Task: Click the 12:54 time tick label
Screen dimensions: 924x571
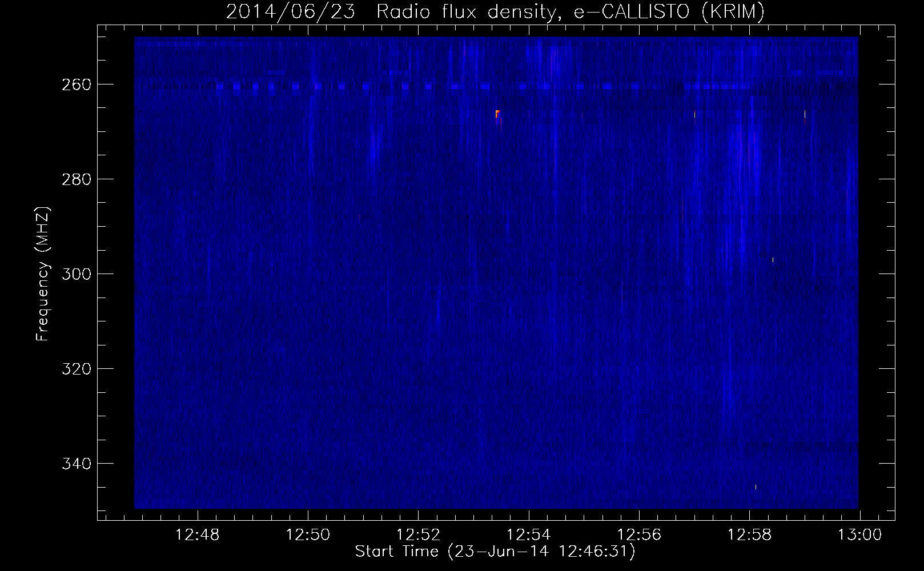Action: (x=529, y=535)
